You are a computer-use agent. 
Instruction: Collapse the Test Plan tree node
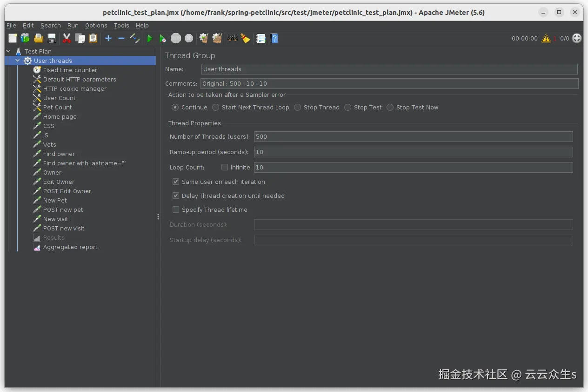(8, 51)
